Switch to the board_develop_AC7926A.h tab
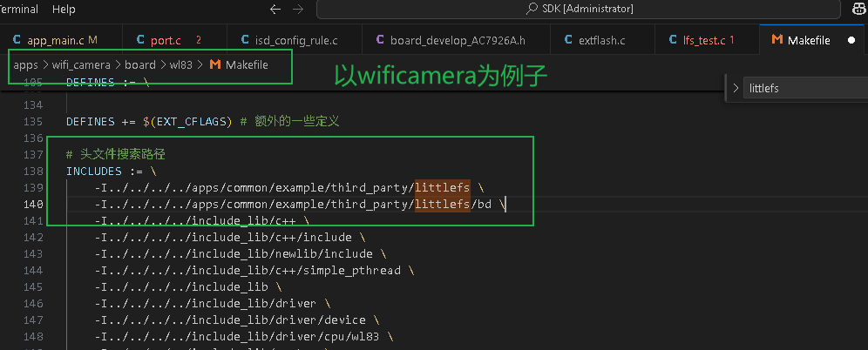The width and height of the screenshot is (868, 350). tap(456, 40)
